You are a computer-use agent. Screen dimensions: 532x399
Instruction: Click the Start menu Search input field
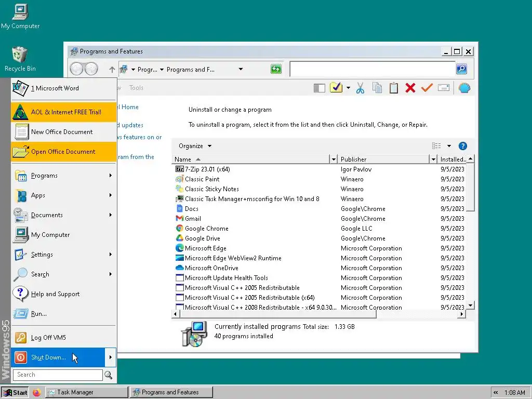[x=58, y=375]
